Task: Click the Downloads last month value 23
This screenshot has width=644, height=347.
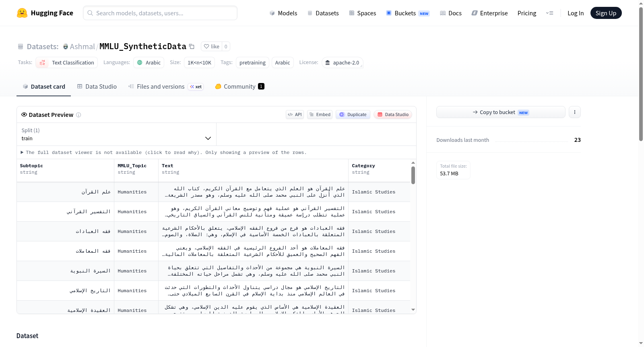Action: coord(578,140)
